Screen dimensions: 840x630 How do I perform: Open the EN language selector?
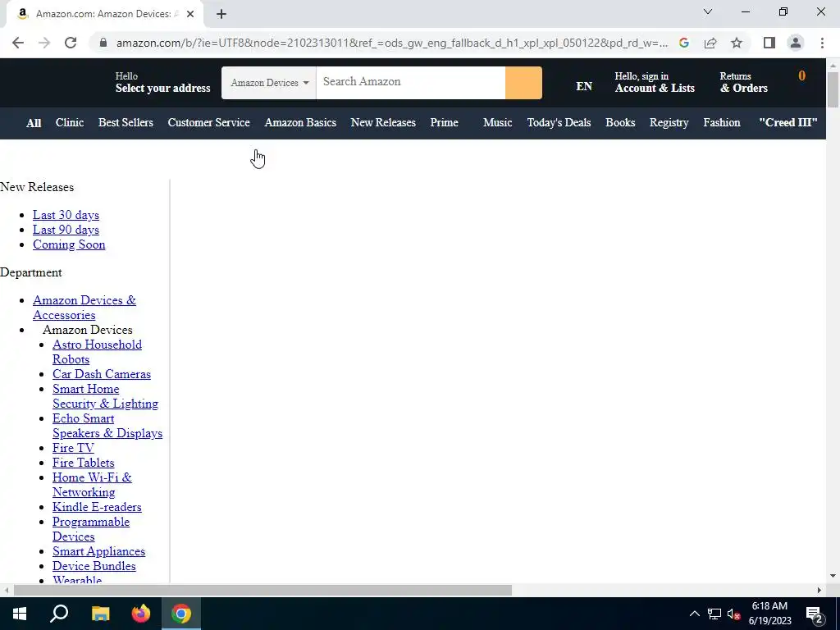pos(584,86)
